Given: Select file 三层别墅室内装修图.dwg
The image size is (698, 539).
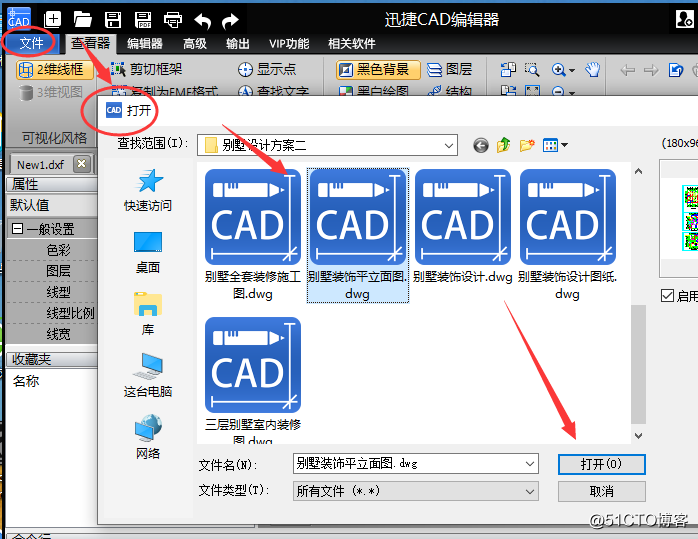Looking at the screenshot, I should pos(252,380).
